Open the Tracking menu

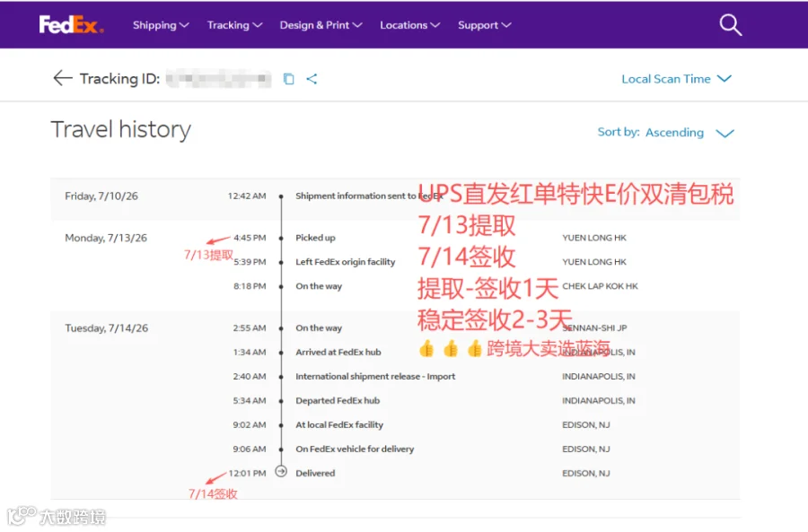click(x=234, y=25)
